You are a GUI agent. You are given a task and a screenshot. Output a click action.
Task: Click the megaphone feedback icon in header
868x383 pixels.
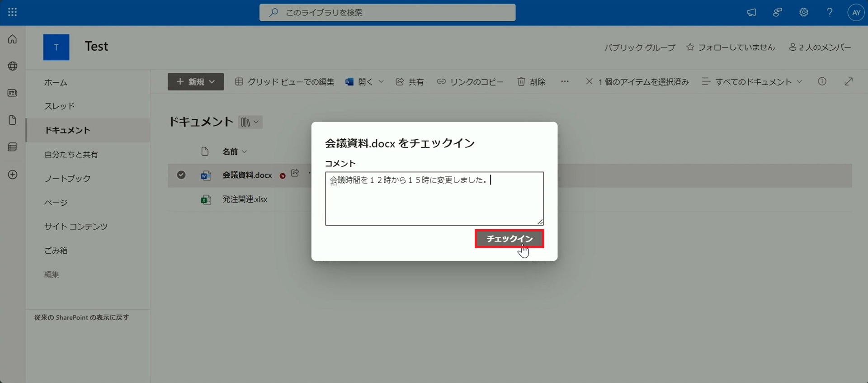pyautogui.click(x=751, y=12)
